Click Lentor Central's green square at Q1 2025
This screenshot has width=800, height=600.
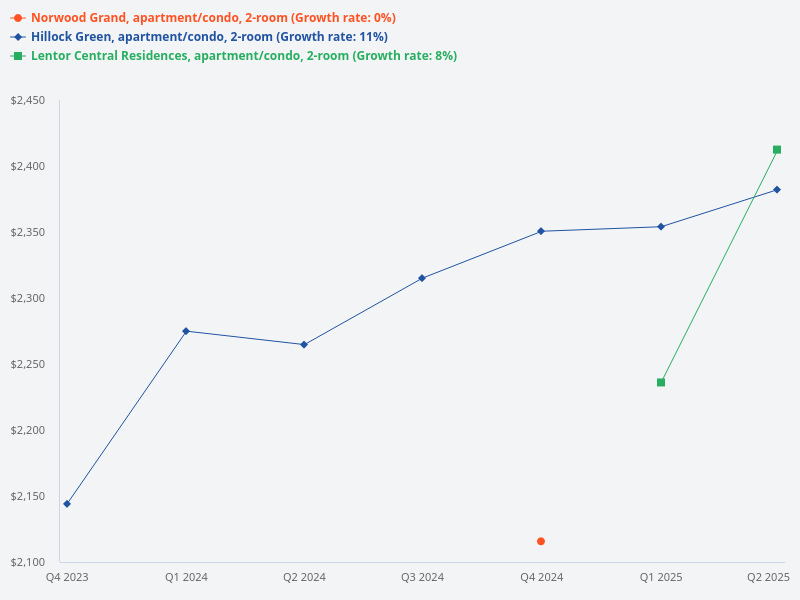point(661,382)
